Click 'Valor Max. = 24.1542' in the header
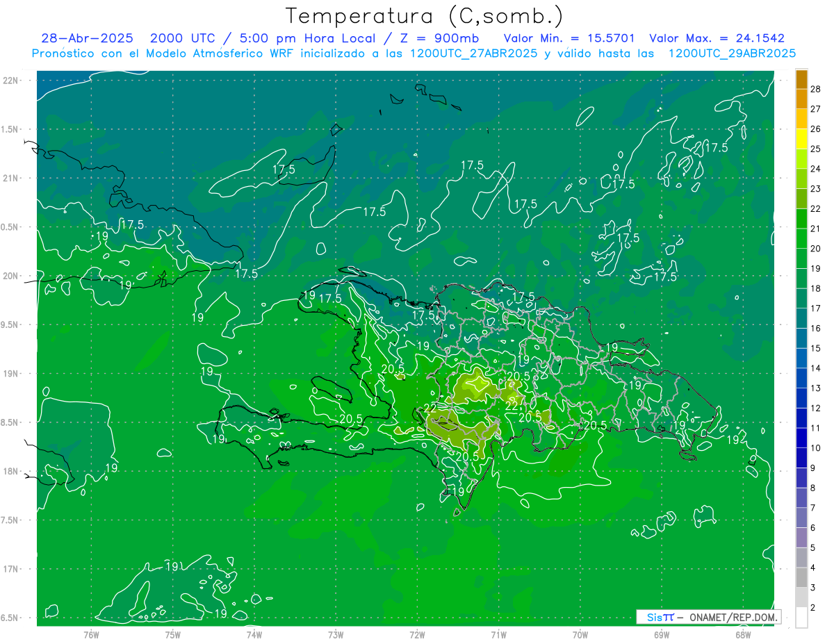 point(717,38)
